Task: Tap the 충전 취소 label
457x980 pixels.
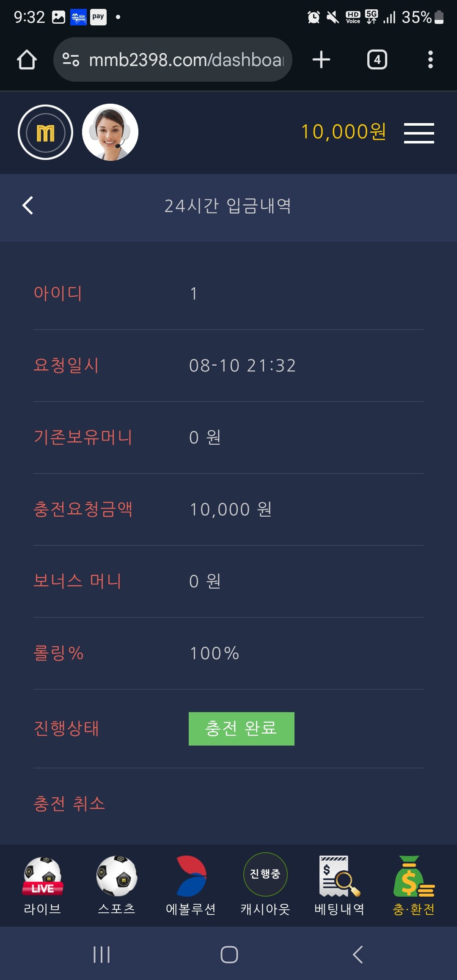Action: [69, 803]
